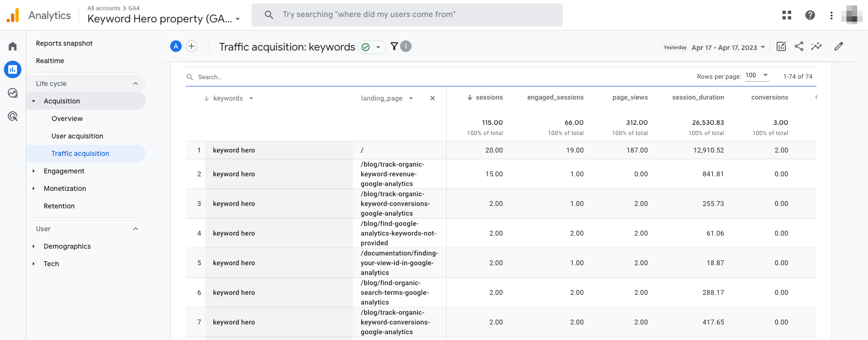Select User acquisition report
Image resolution: width=868 pixels, height=340 pixels.
(77, 136)
